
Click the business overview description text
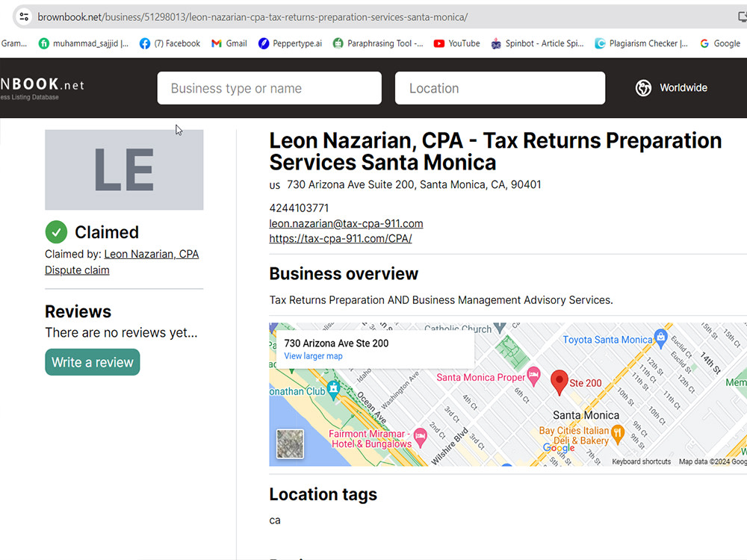441,300
